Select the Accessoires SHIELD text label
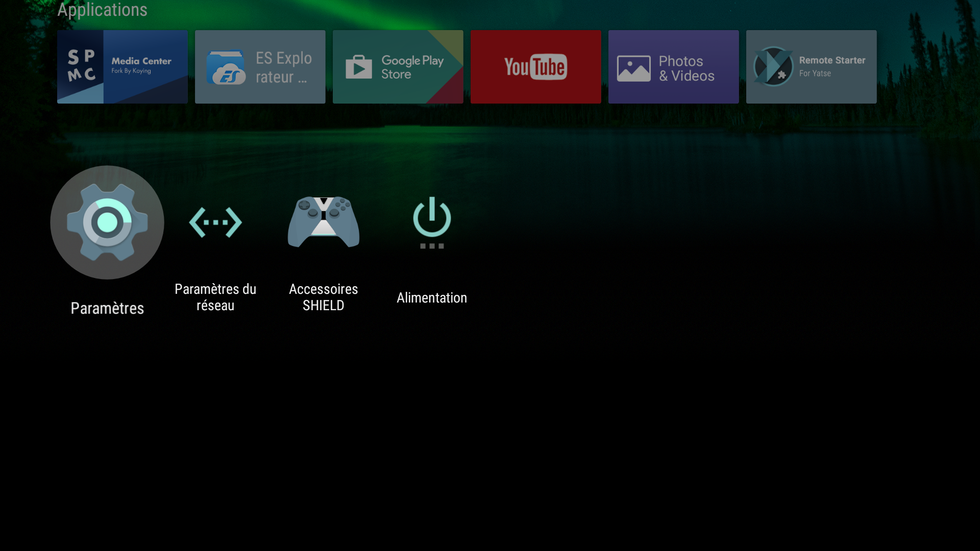The width and height of the screenshot is (980, 551). (324, 297)
